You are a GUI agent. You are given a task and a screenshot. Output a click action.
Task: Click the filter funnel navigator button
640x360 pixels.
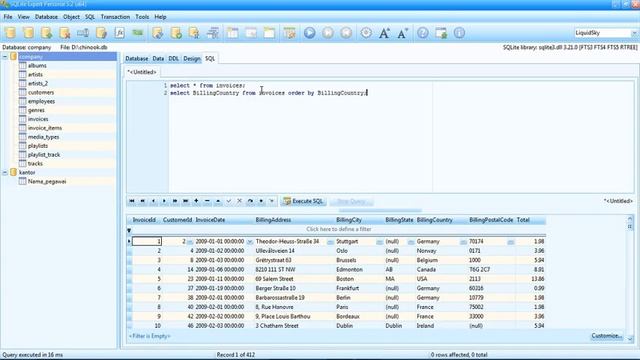271,201
